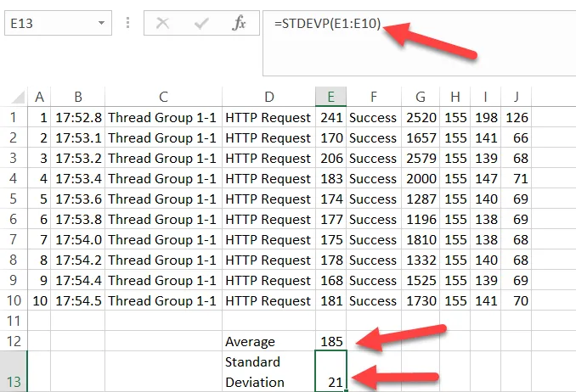Screen dimensions: 576x392
Task: Select column E header
Action: coord(331,97)
